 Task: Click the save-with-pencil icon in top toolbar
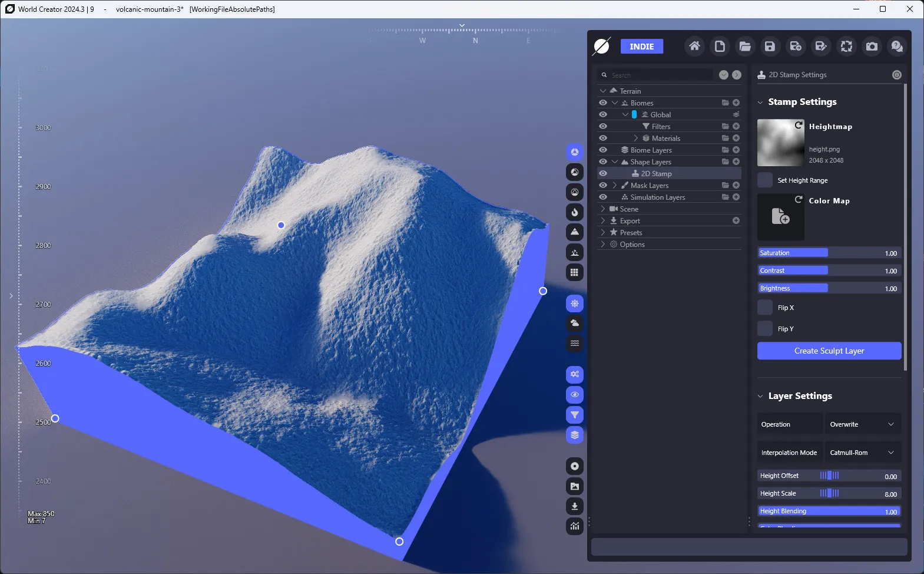[x=821, y=46]
